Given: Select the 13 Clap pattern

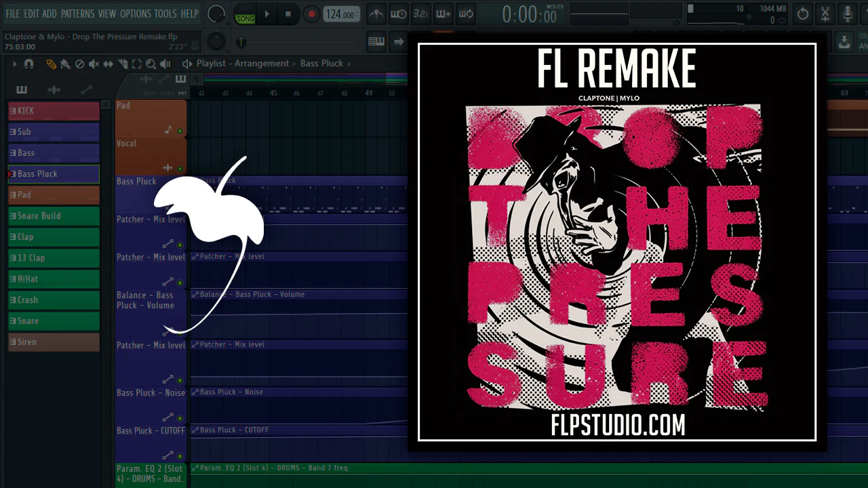Looking at the screenshot, I should [54, 258].
